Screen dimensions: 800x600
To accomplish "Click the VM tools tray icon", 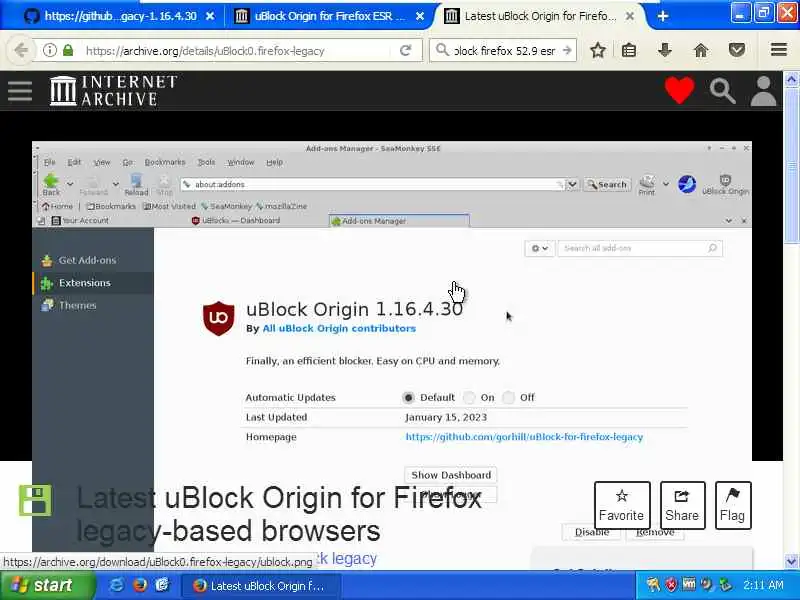I will tap(689, 584).
